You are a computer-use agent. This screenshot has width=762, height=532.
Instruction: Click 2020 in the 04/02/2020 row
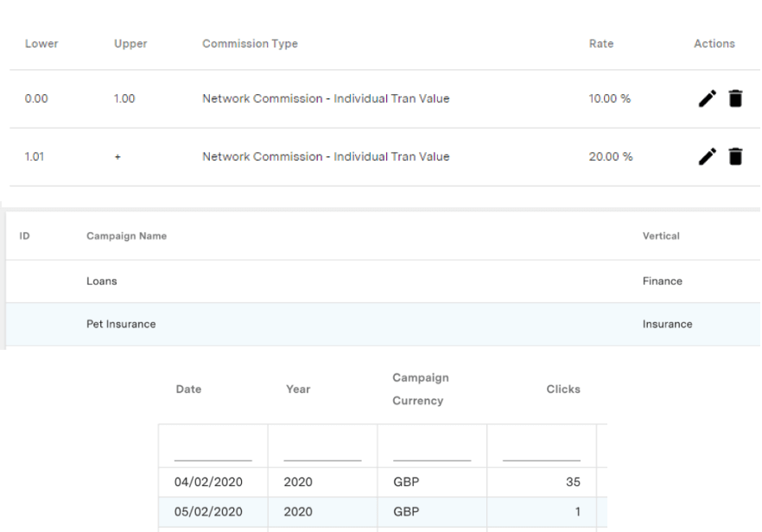click(x=298, y=482)
